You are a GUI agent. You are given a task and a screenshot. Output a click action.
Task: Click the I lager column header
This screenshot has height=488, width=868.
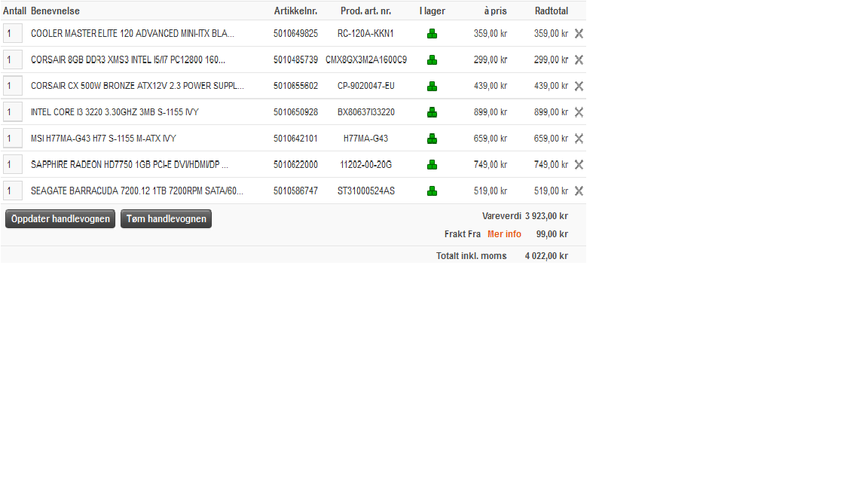point(432,11)
